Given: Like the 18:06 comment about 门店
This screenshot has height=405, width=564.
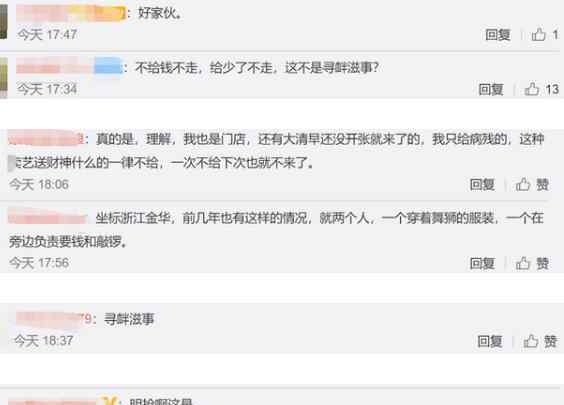Looking at the screenshot, I should click(523, 185).
